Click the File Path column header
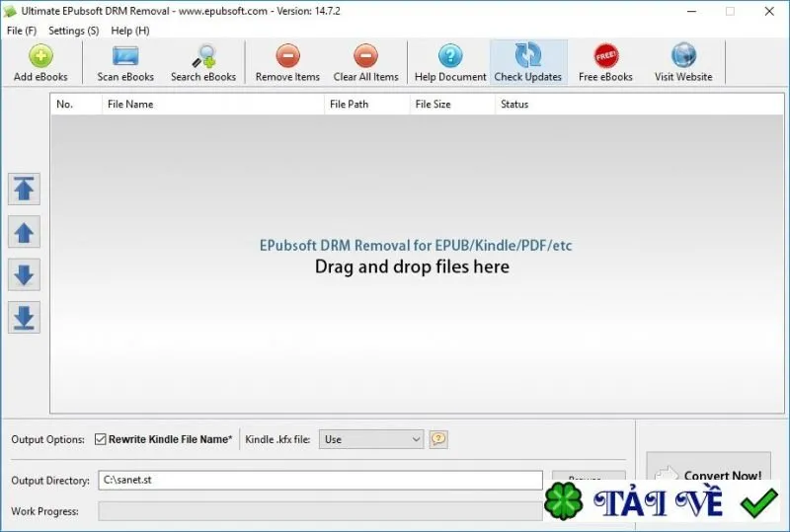790x532 pixels. pos(366,105)
